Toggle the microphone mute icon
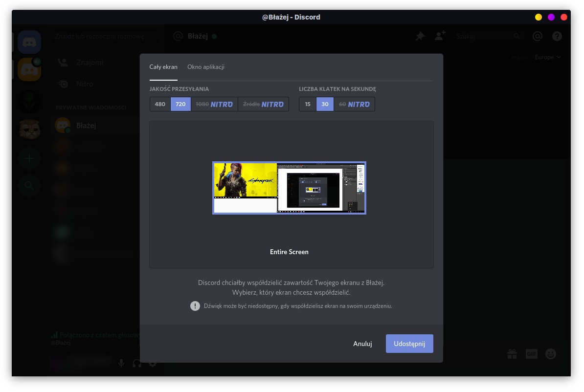The width and height of the screenshot is (584, 392). (121, 363)
